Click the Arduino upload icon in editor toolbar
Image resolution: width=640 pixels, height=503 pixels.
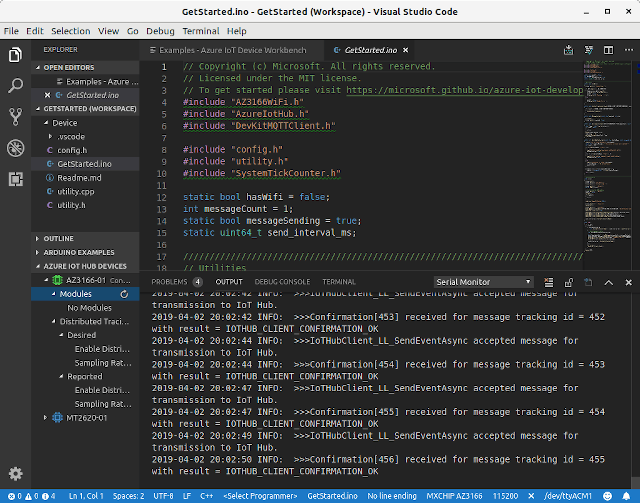(x=569, y=50)
